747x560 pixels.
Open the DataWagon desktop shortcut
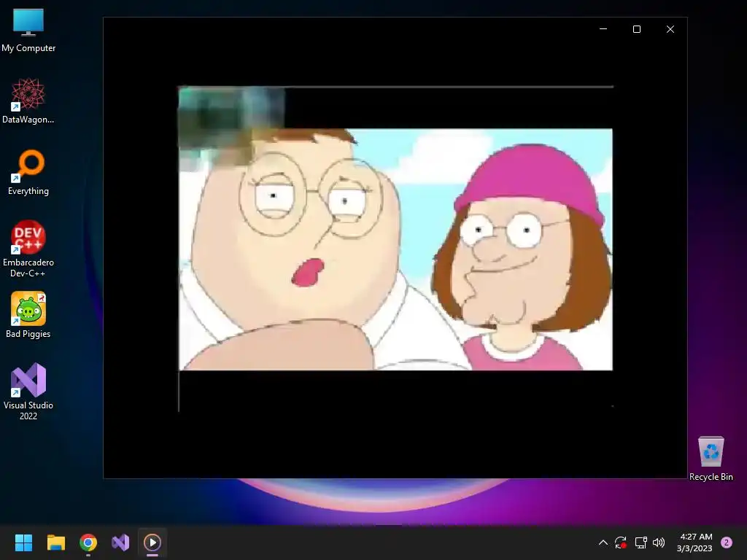[28, 101]
